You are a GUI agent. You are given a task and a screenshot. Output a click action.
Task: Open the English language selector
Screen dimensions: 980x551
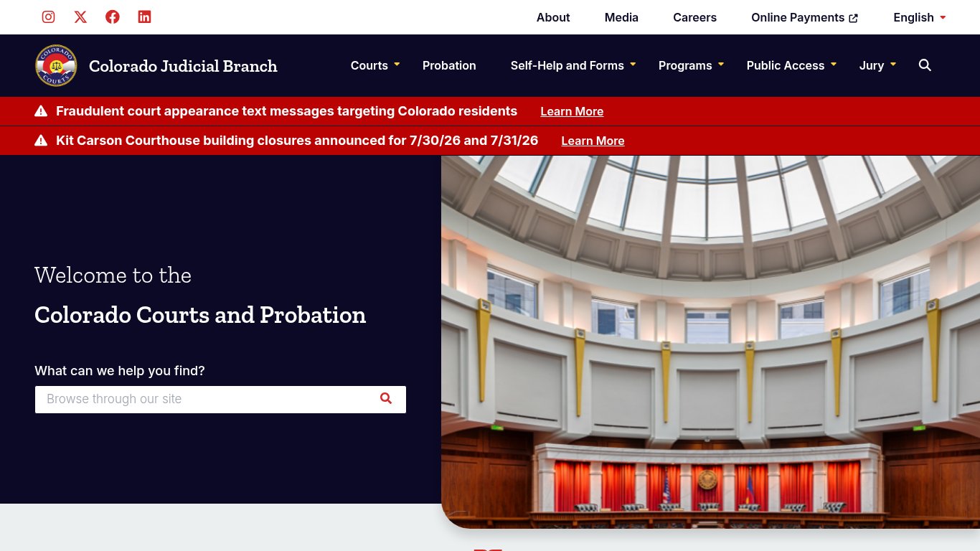(920, 17)
